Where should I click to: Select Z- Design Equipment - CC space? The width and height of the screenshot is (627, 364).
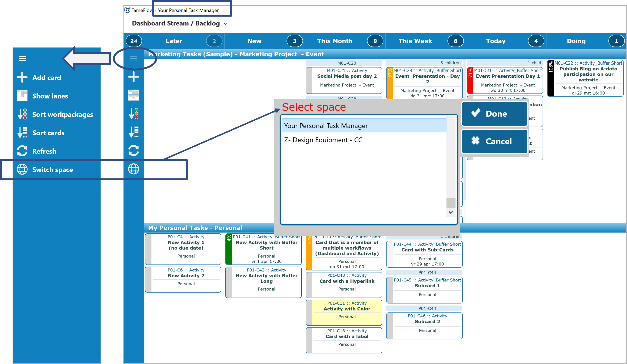(364, 140)
